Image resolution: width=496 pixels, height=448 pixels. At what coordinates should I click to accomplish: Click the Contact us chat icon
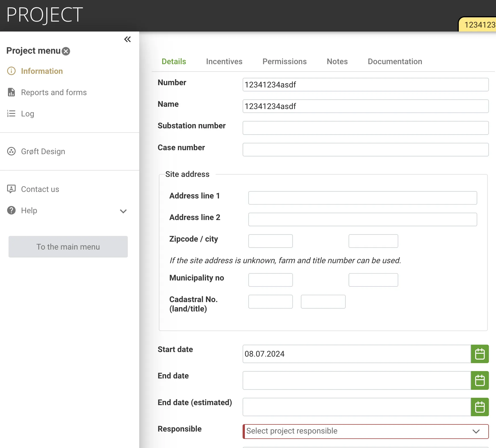click(x=11, y=189)
